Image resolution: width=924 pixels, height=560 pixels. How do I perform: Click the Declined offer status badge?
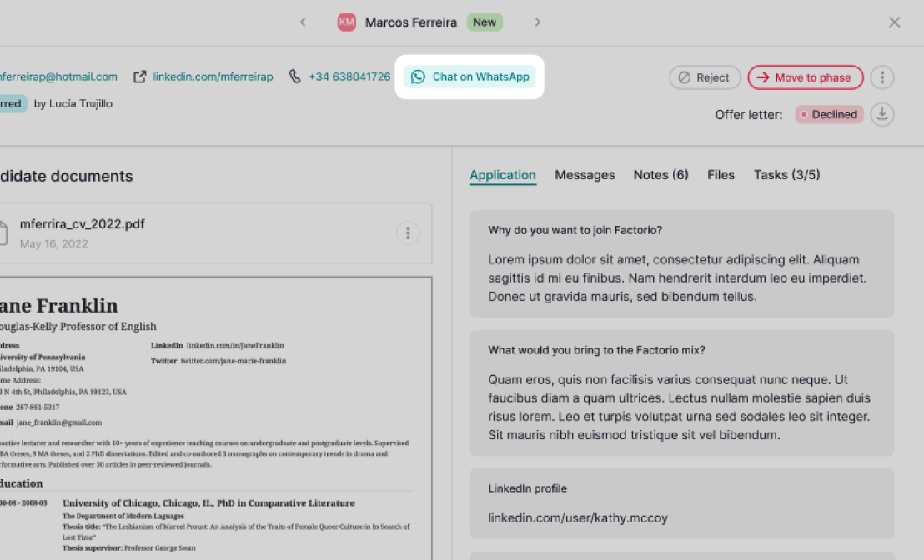click(829, 115)
